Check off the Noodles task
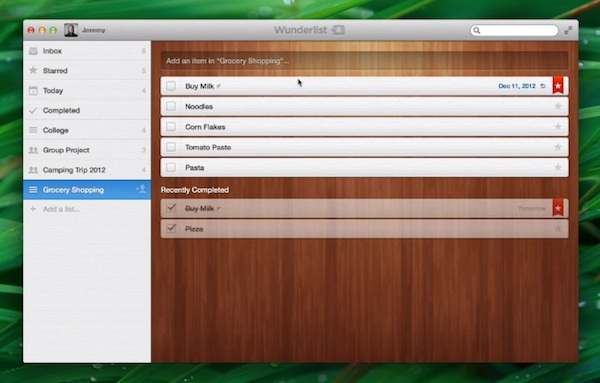This screenshot has width=600, height=383. (171, 106)
